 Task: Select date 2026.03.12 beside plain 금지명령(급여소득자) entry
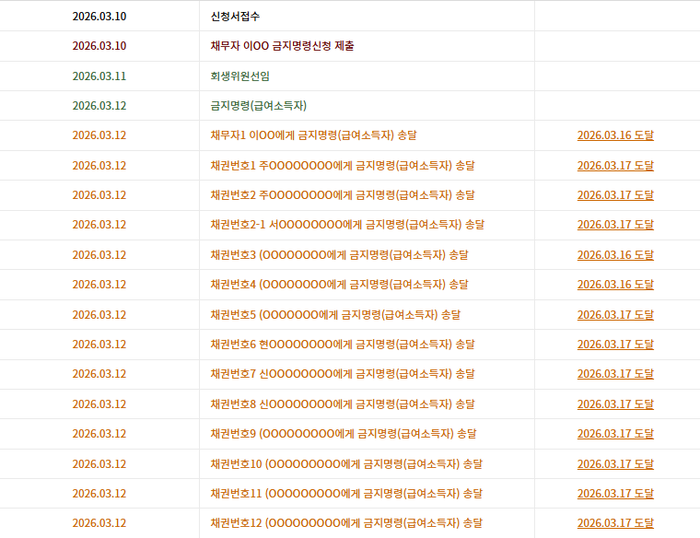pos(99,106)
